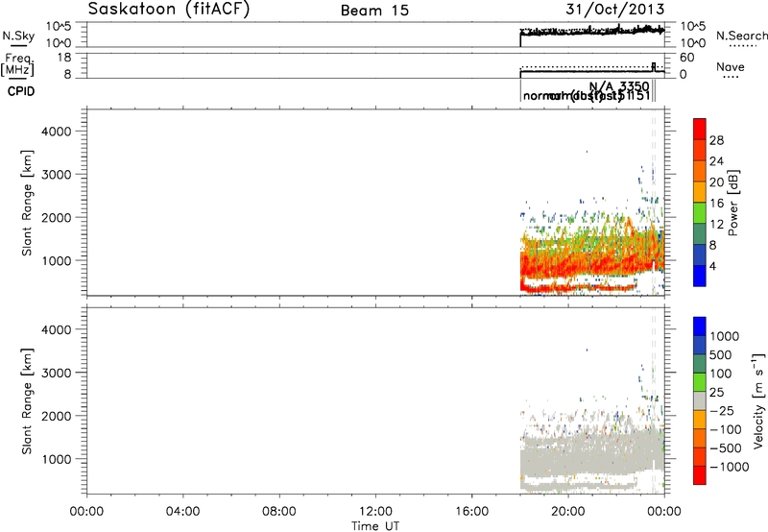Select the yellow velocity segment between -25 and -100
Screen dimensions: 768x532
pyautogui.click(x=700, y=420)
